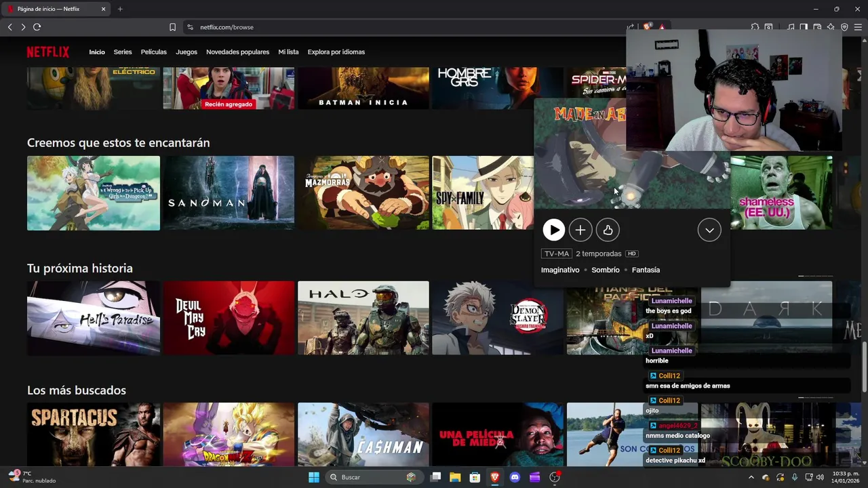Click the Tu próxima historia heading

[80, 268]
